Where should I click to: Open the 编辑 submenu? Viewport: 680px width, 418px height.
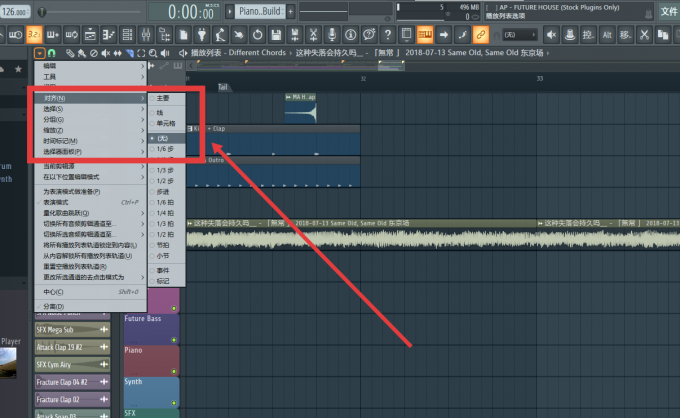(x=91, y=66)
